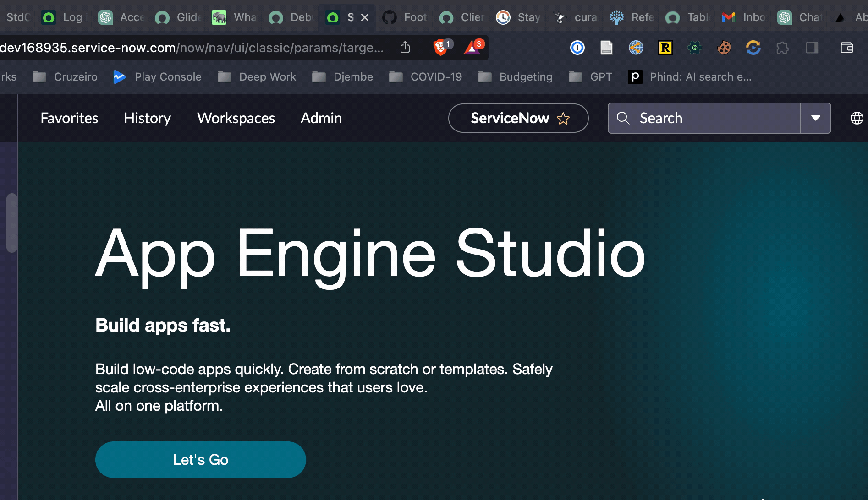Click the yellow R extension icon
The height and width of the screenshot is (500, 868).
coord(665,48)
